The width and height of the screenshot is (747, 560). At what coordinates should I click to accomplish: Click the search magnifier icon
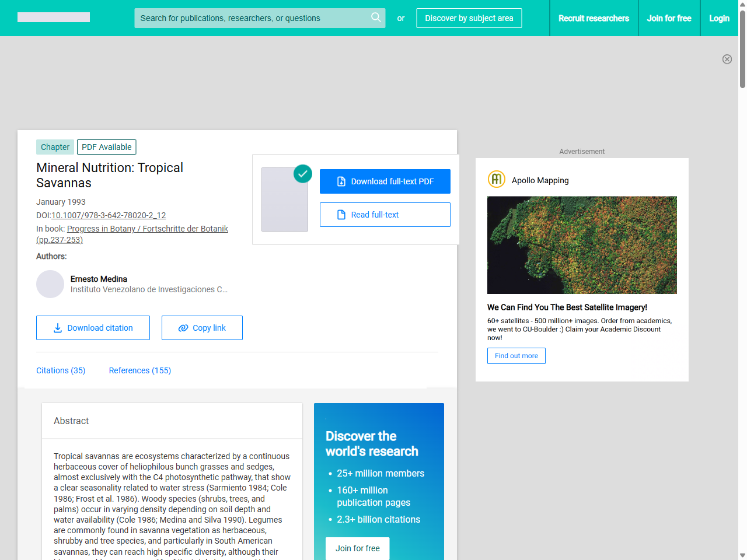pos(376,18)
